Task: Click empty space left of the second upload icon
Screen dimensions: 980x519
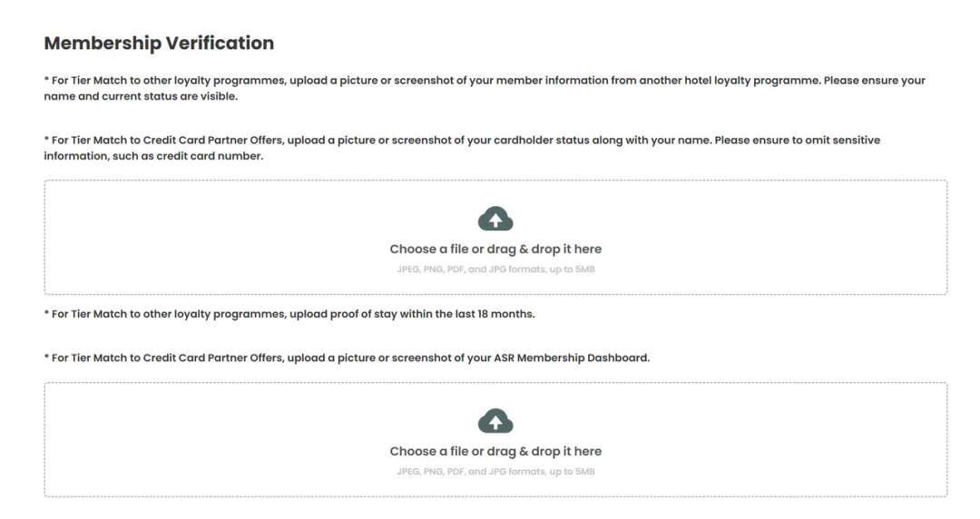Action: coord(250,421)
